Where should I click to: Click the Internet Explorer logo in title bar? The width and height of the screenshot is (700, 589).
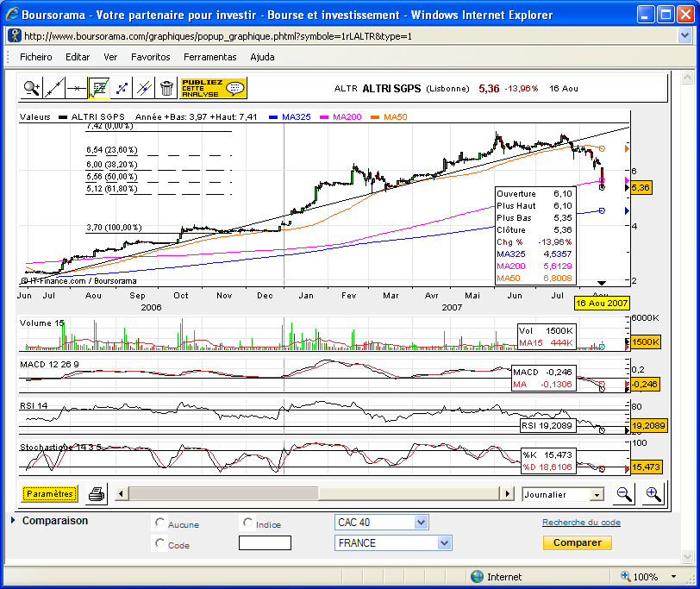(12, 15)
